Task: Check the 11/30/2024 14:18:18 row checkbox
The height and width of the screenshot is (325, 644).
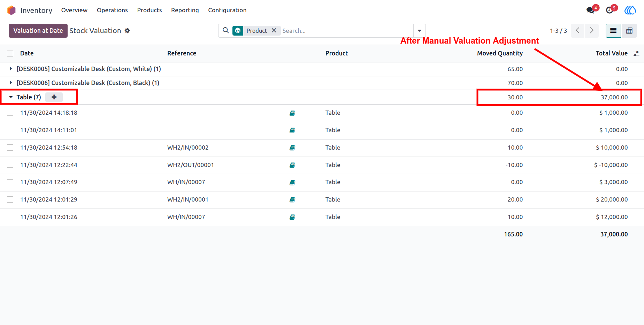Action: pos(10,113)
